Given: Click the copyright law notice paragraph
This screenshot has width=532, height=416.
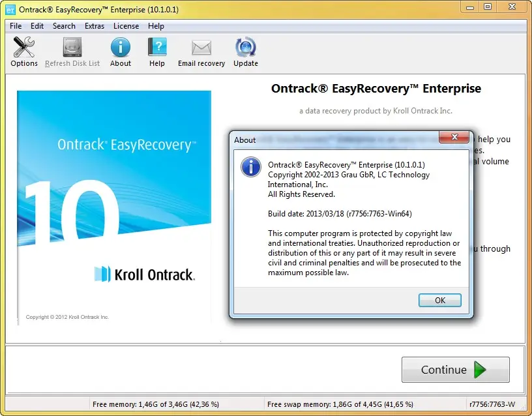Looking at the screenshot, I should [x=364, y=253].
